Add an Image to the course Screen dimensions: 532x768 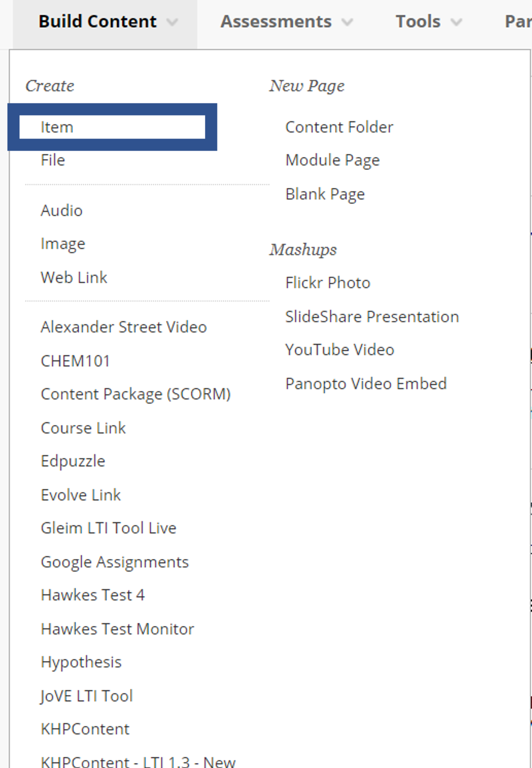coord(63,243)
